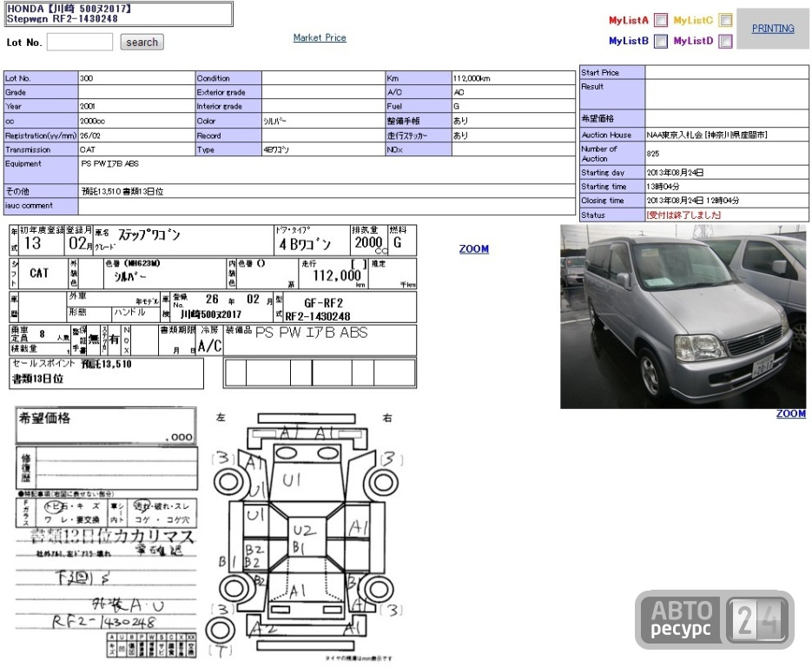Select transmission value CAT
The image size is (812, 667).
(87, 149)
